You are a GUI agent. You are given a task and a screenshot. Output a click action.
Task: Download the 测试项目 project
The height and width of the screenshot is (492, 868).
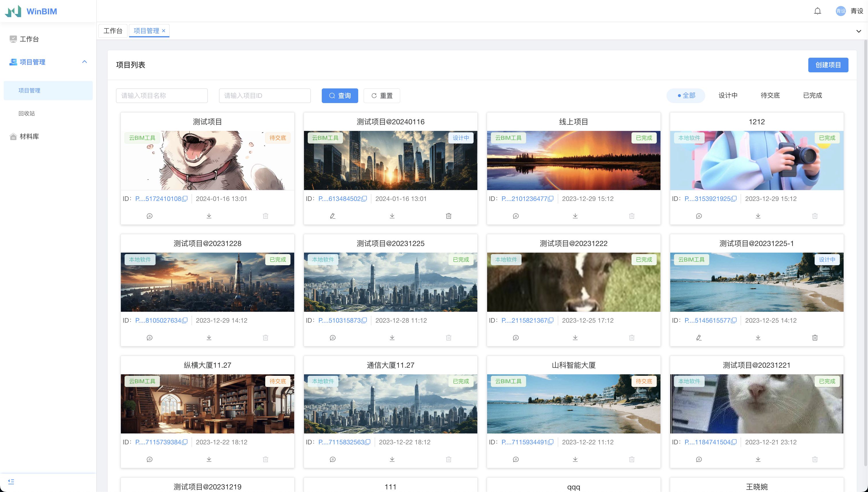[x=209, y=216]
